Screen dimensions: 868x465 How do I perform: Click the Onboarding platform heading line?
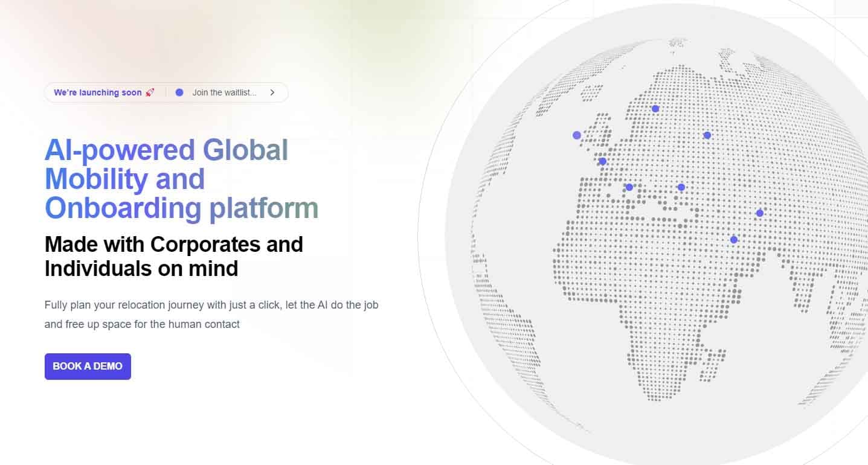[181, 208]
